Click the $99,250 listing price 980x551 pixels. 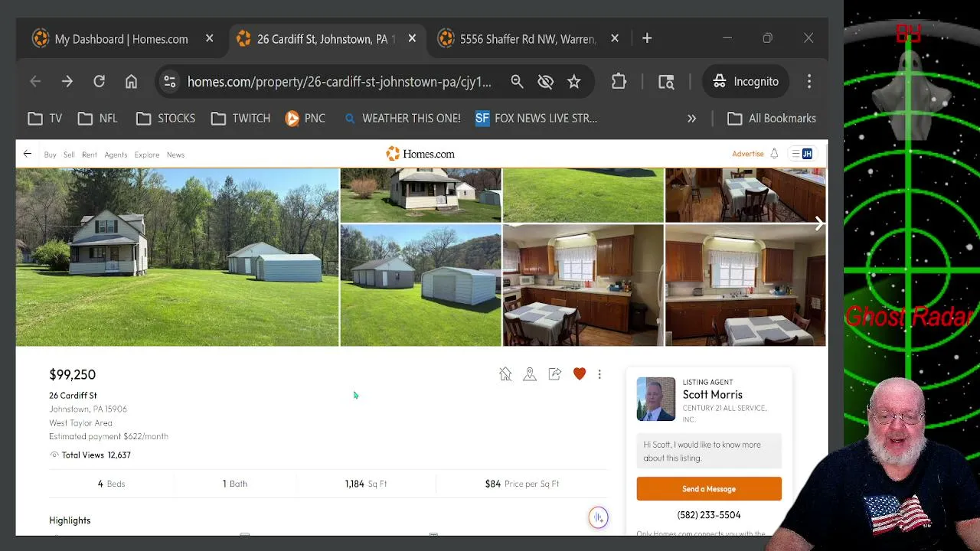73,374
